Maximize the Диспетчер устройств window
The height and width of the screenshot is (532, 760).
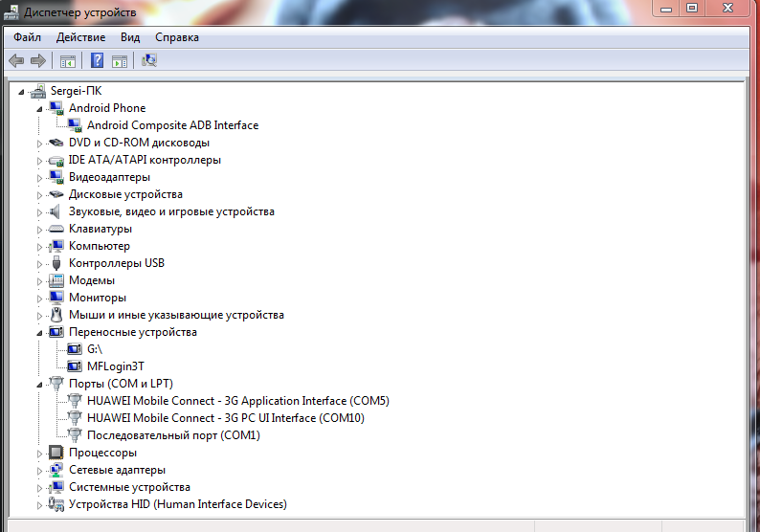692,9
